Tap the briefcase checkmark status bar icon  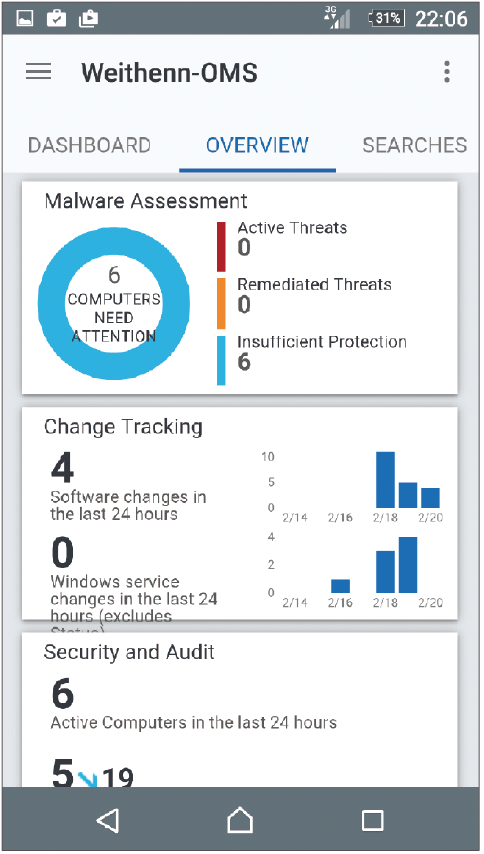(56, 19)
